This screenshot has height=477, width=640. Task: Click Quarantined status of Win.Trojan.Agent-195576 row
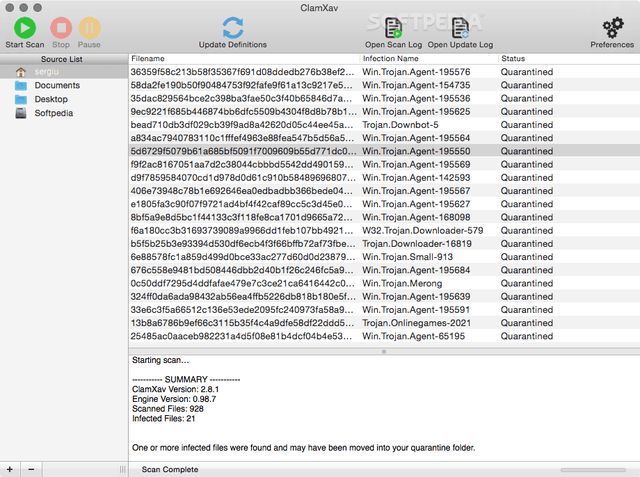(x=527, y=72)
